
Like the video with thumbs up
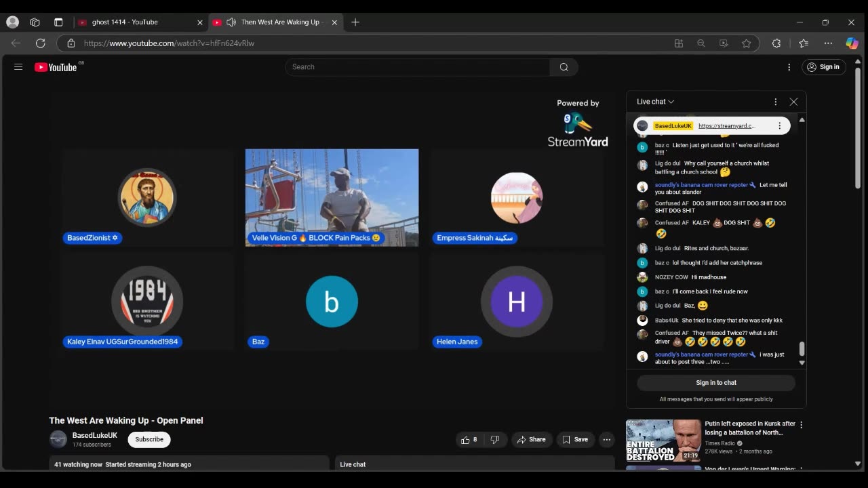(x=469, y=440)
